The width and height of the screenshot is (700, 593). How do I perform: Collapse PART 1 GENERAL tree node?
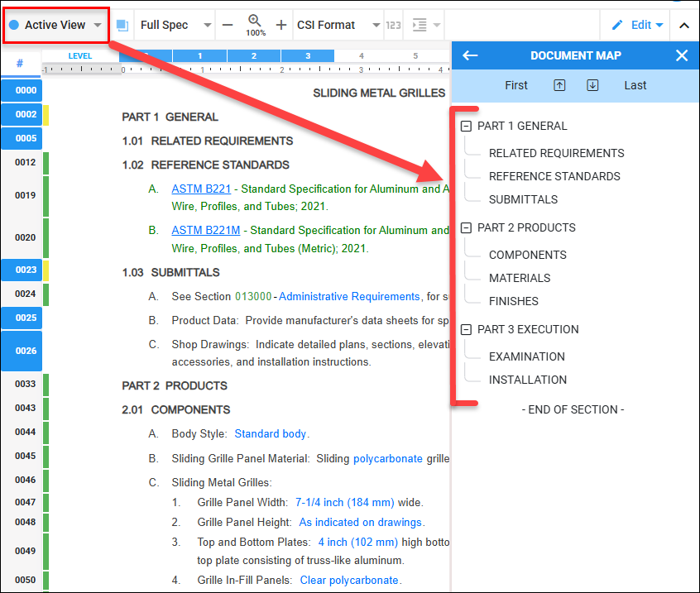pyautogui.click(x=466, y=127)
